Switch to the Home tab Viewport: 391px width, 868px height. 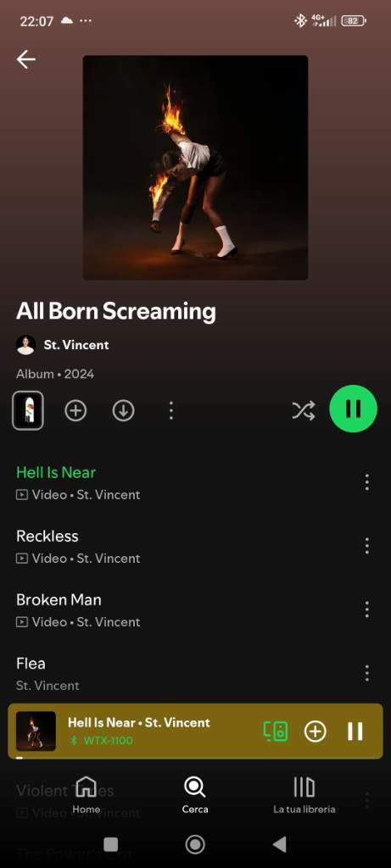pos(87,795)
